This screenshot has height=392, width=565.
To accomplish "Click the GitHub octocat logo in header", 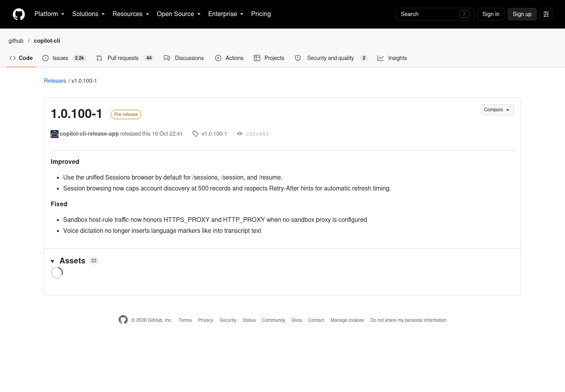I will click(x=19, y=14).
